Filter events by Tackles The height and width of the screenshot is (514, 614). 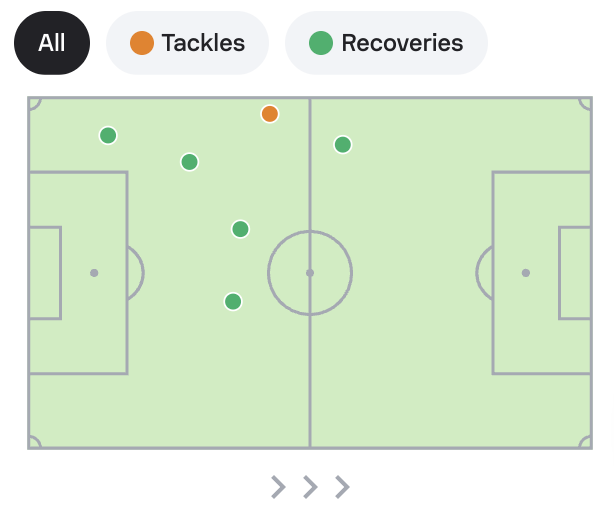[187, 43]
